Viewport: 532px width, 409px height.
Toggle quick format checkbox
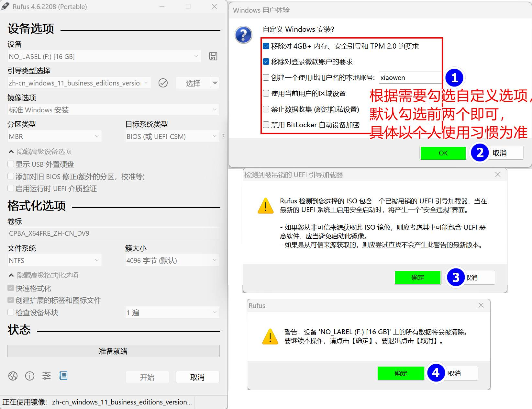coord(11,288)
